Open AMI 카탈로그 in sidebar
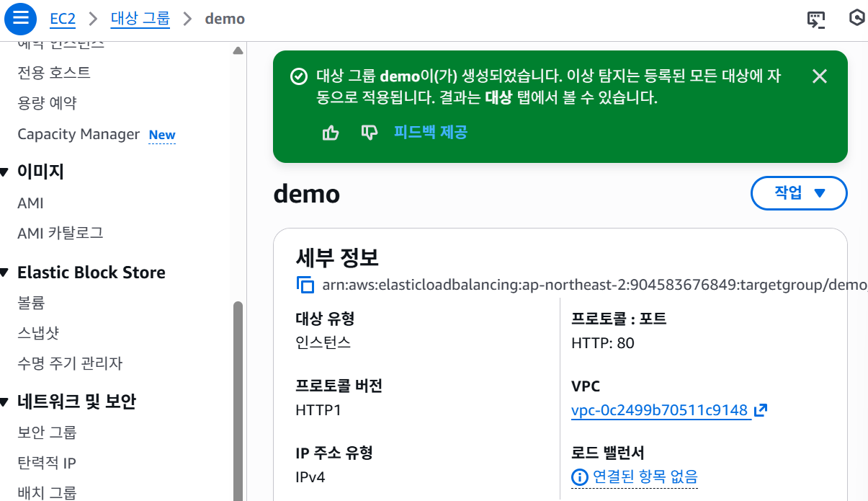 point(61,233)
